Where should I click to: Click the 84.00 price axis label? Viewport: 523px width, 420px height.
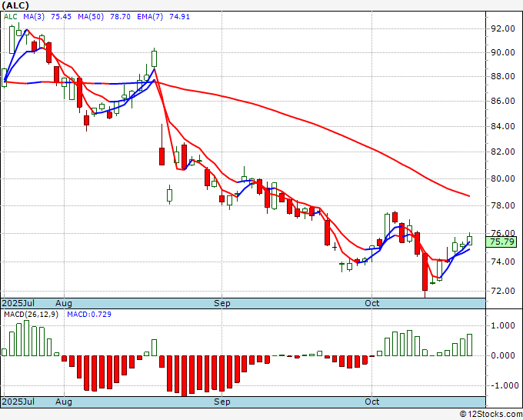[503, 126]
